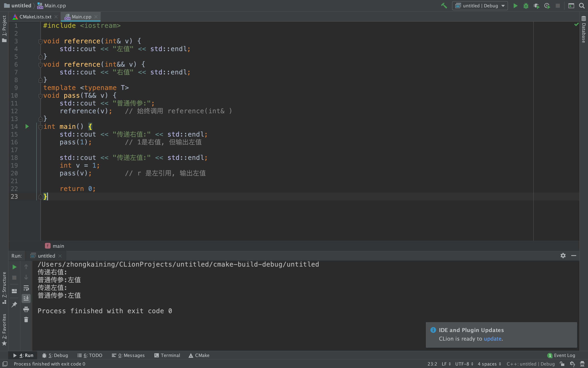Open the CMake tool tab

point(199,355)
